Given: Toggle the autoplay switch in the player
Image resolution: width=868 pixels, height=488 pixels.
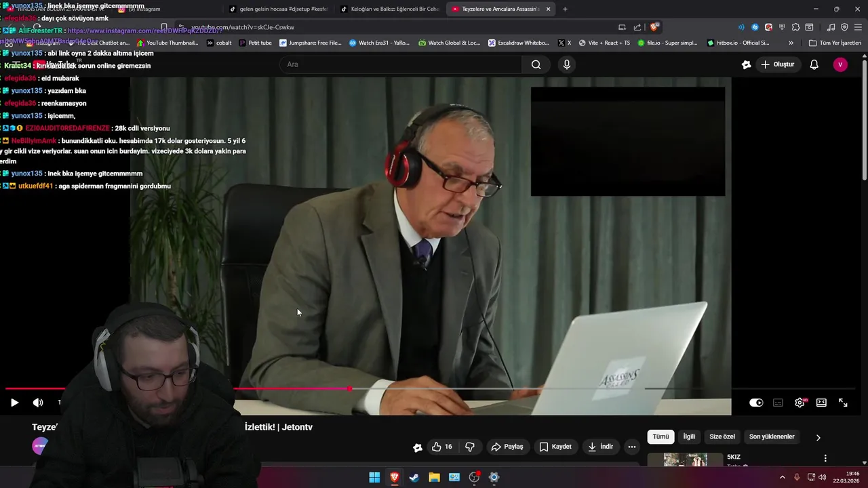Looking at the screenshot, I should (756, 403).
